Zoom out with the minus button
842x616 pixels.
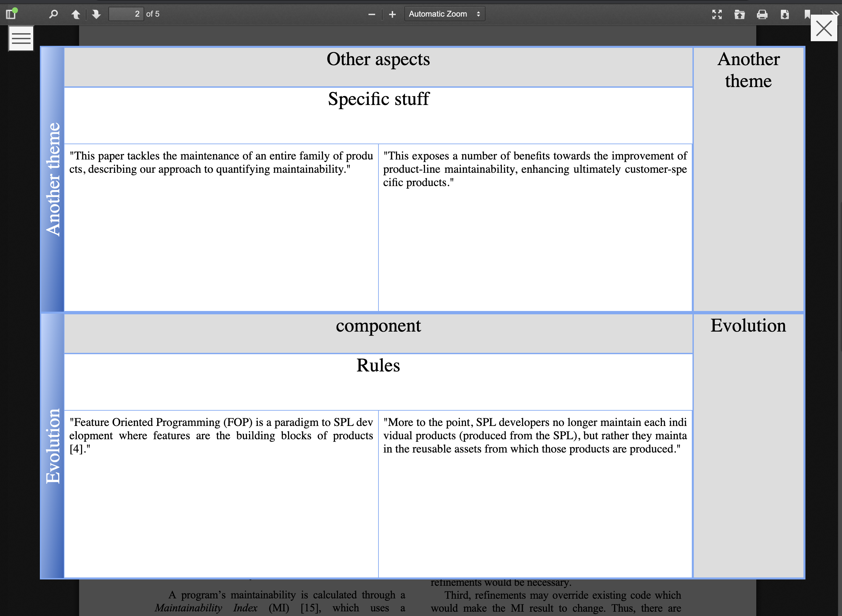click(x=371, y=14)
